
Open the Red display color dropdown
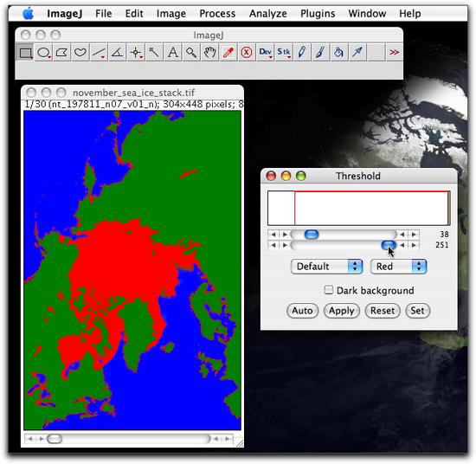click(x=399, y=267)
